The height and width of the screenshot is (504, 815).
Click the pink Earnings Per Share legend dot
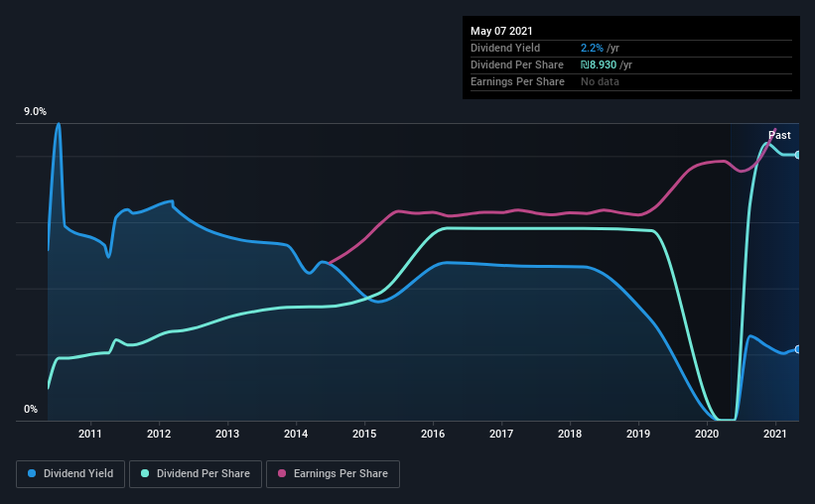coord(282,473)
